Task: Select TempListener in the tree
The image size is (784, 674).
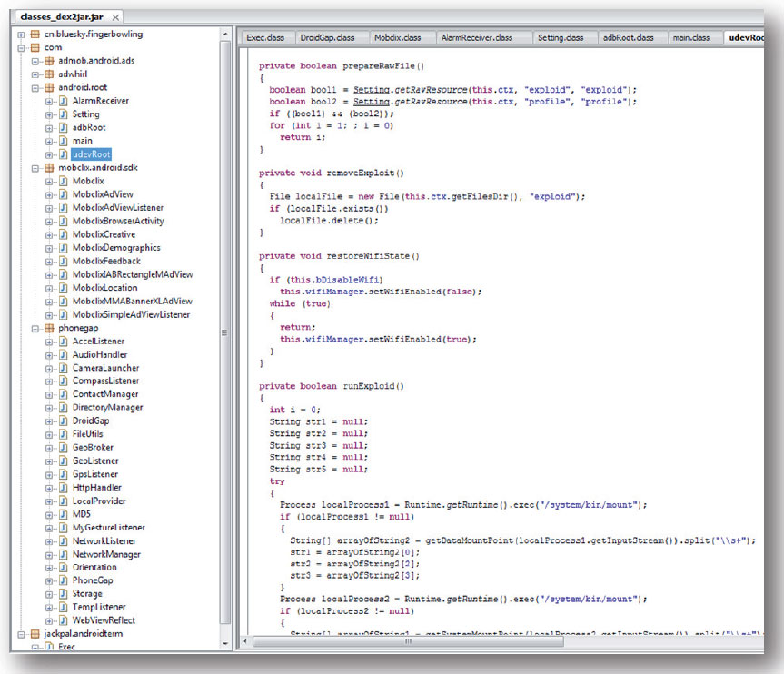Action: (99, 607)
